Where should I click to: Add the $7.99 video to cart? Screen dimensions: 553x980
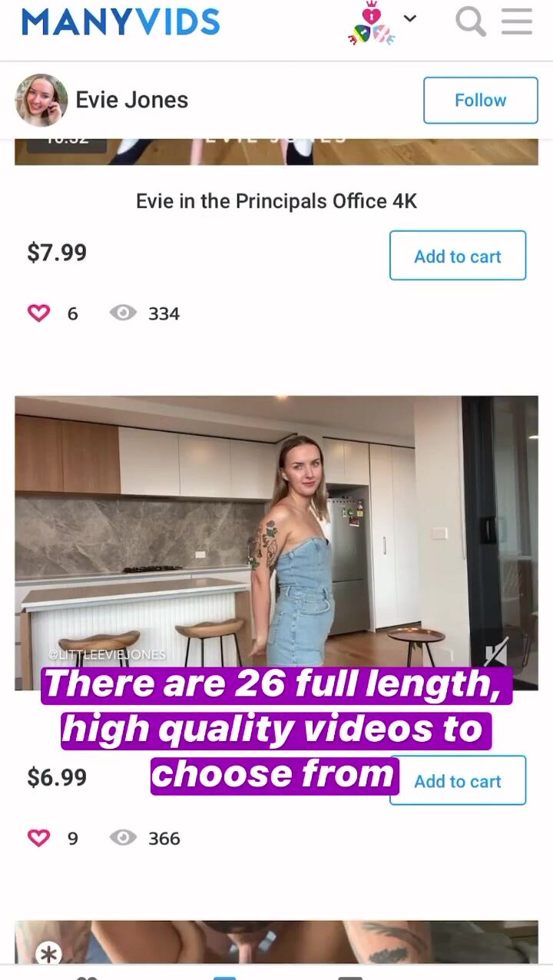458,256
